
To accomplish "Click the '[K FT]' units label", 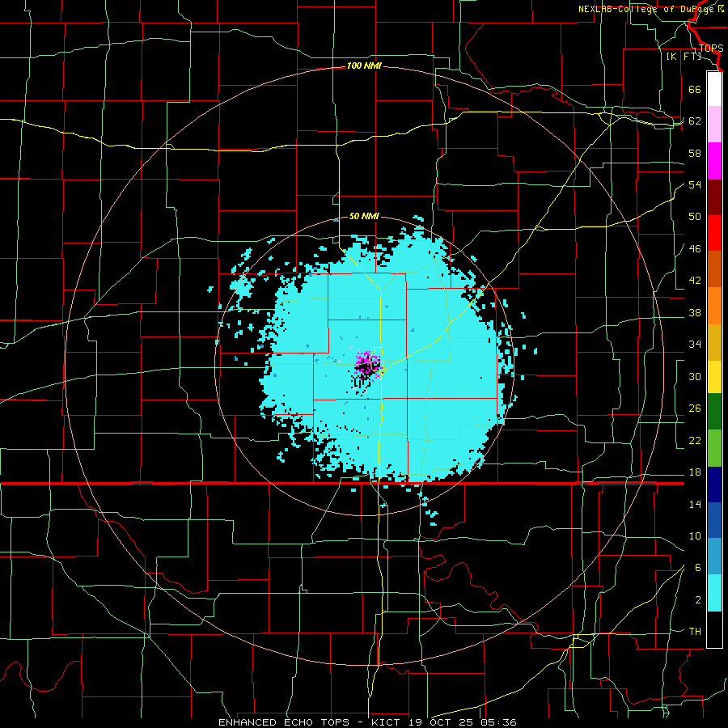I will point(684,56).
